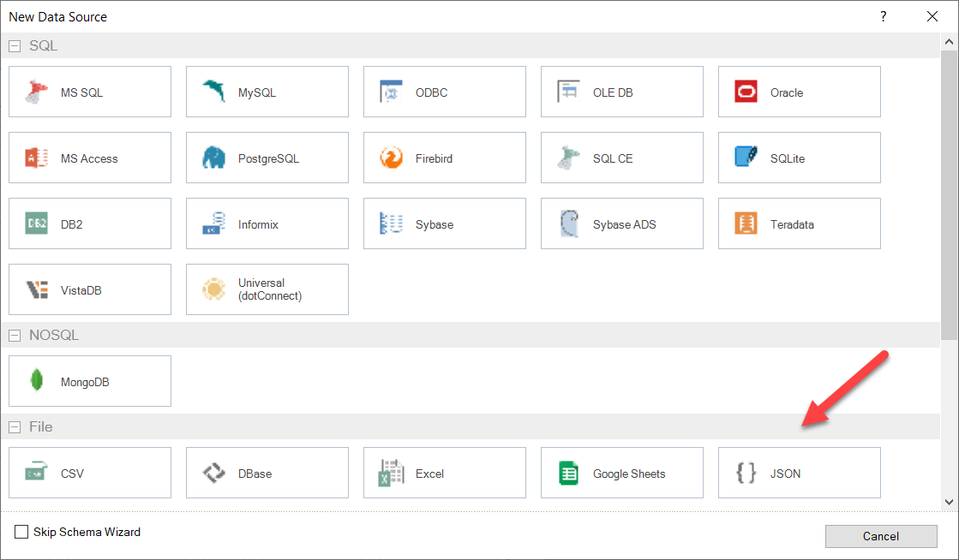Select the Excel spreadsheet icon

pos(391,473)
